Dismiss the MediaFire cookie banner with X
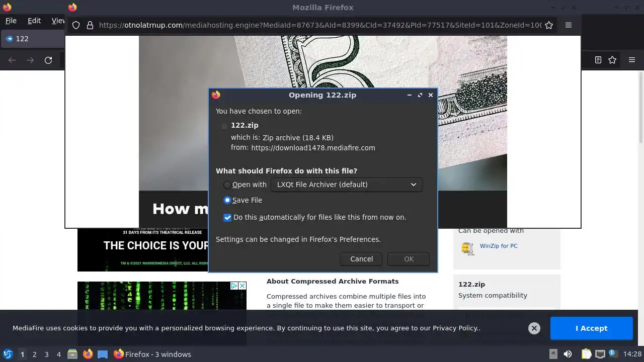 pos(534,328)
